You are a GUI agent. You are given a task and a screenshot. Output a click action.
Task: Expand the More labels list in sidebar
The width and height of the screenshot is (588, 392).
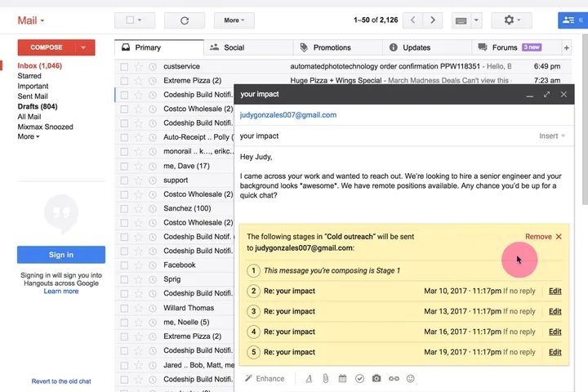coord(29,136)
